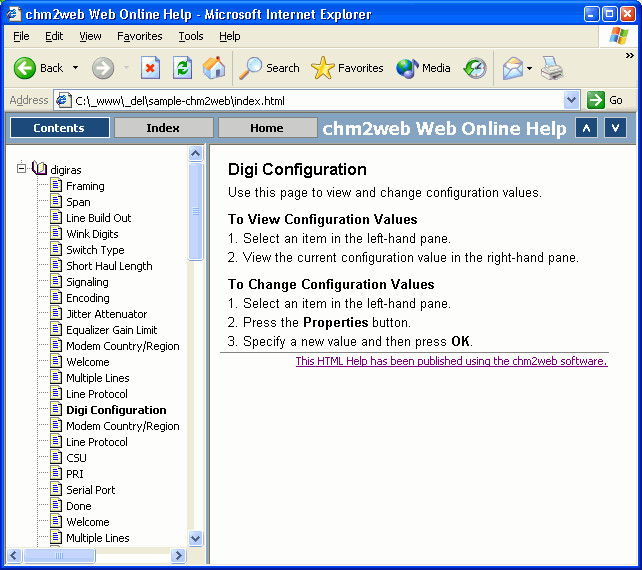Expand toolbar overflow chevron

[630, 56]
